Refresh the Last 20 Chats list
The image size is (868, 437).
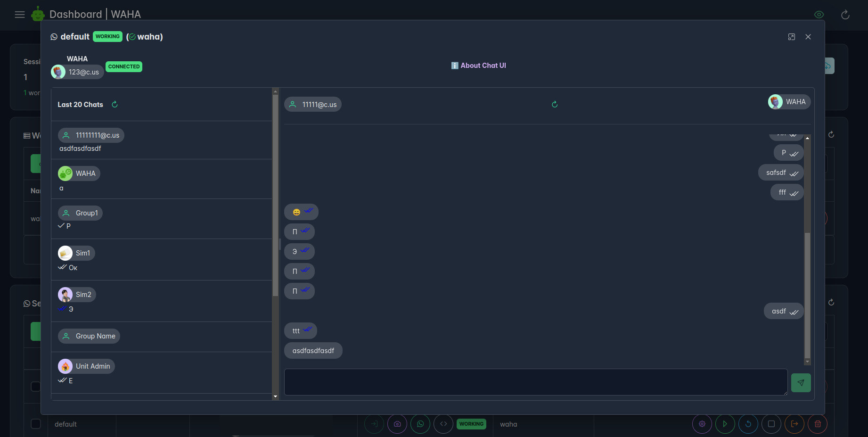pyautogui.click(x=115, y=104)
